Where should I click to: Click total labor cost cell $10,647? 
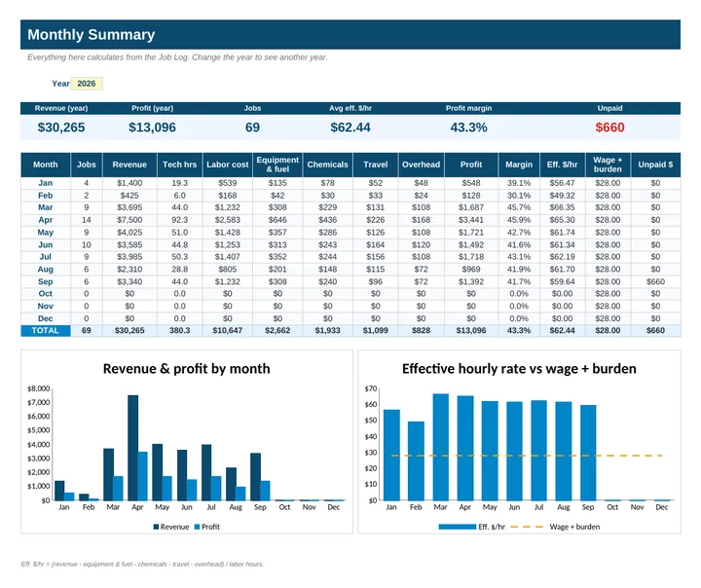[x=227, y=330]
